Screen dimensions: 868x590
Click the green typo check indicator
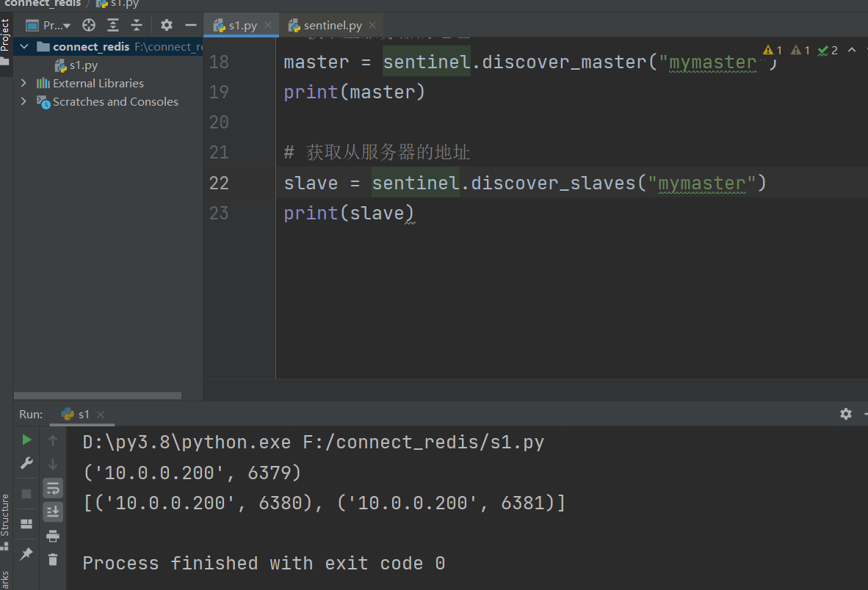tap(828, 51)
